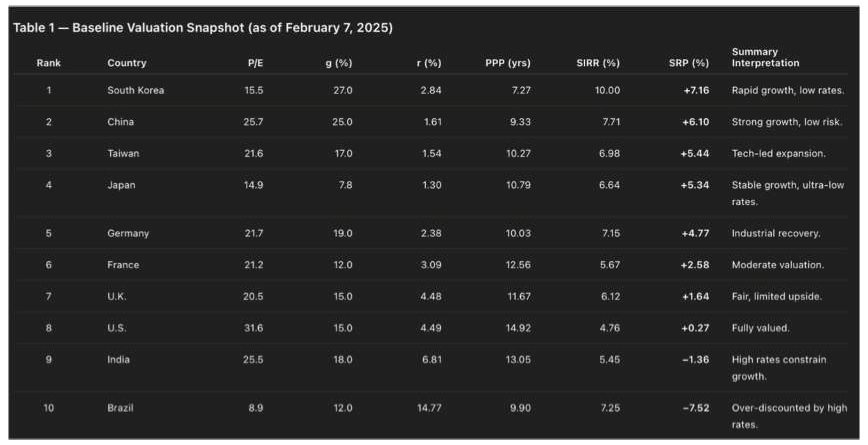This screenshot has height=445, width=868.
Task: Select the r (%) column header
Action: 429,63
